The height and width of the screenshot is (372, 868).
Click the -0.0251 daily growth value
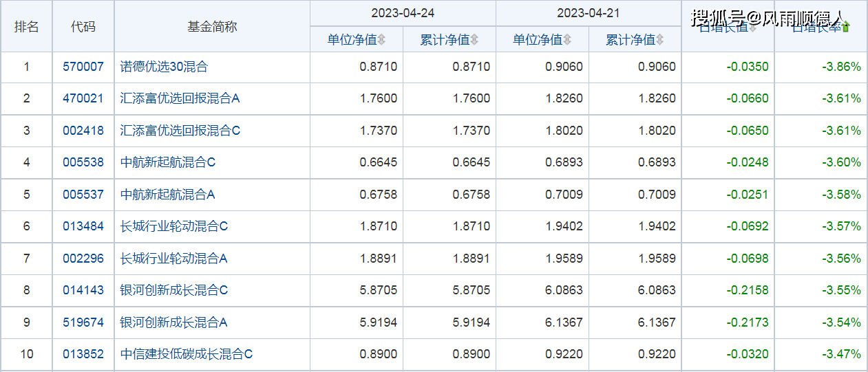click(x=748, y=195)
